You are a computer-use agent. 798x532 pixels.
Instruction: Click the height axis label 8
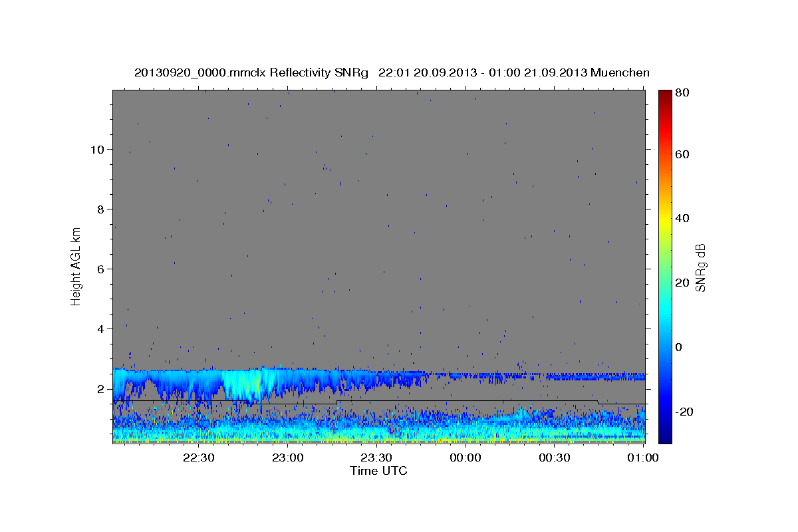(x=100, y=209)
